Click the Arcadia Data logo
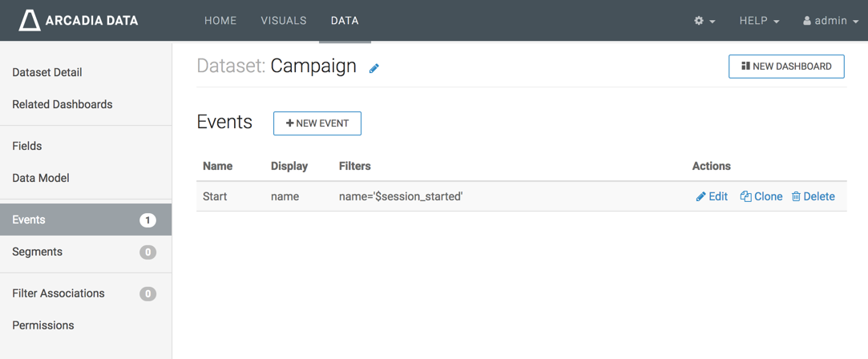 (79, 21)
